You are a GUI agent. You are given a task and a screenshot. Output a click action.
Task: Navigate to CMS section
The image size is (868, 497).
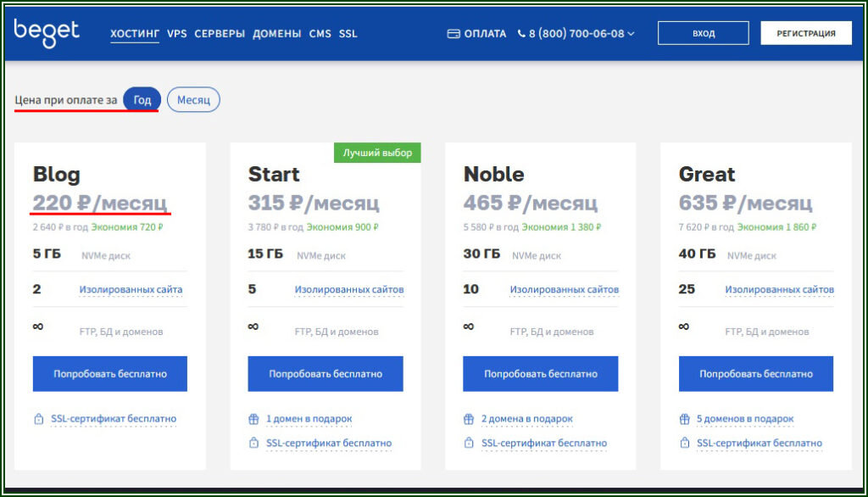320,34
